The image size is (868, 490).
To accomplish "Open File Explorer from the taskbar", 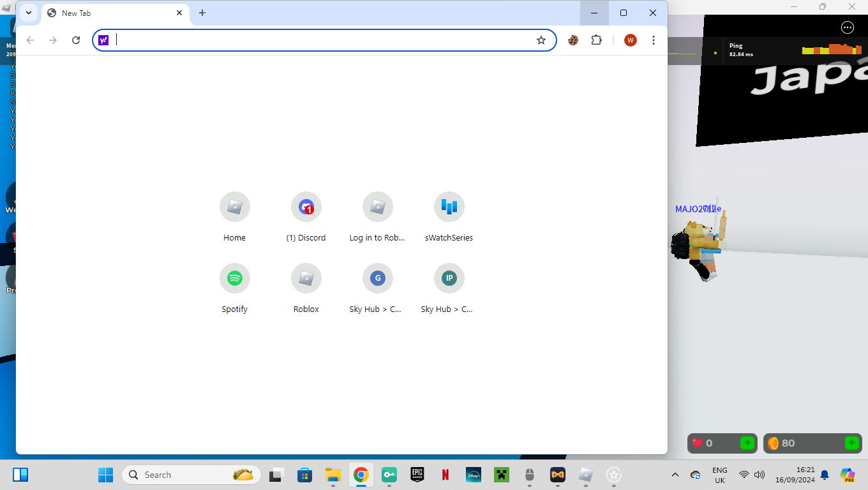I will click(x=333, y=475).
